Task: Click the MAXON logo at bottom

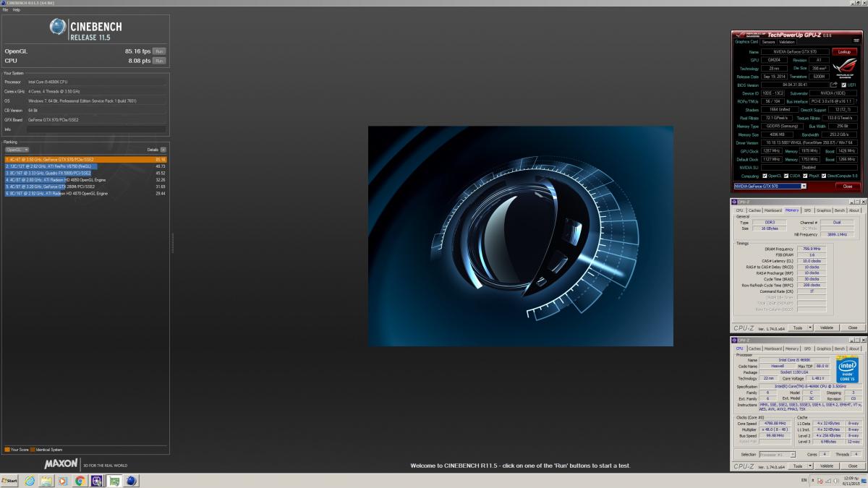Action: (x=61, y=463)
